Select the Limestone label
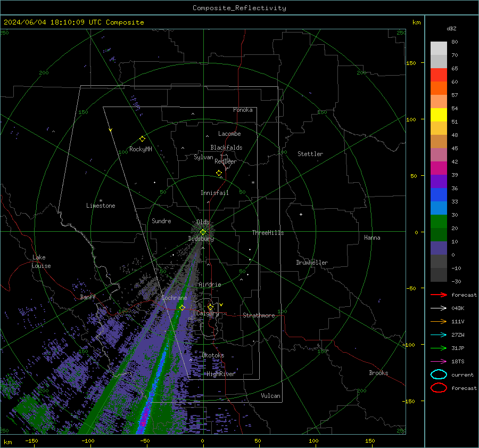The image size is (479, 448). 101,206
